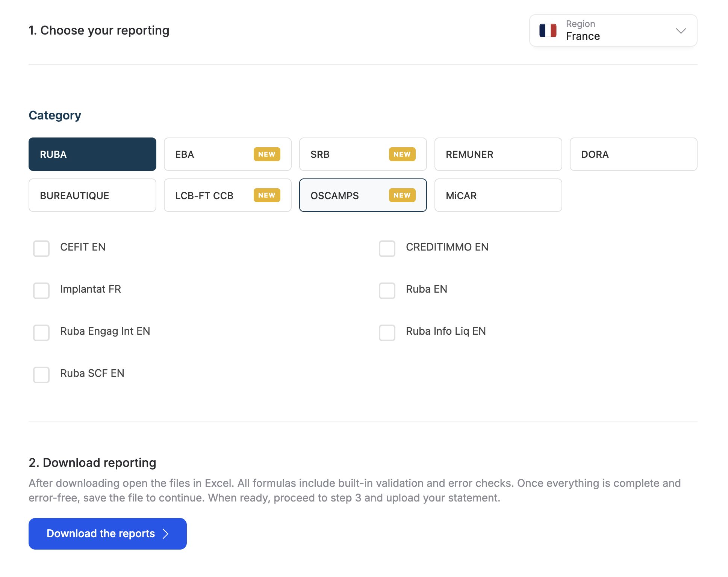Select the BUREAUTIQUE category

(92, 195)
